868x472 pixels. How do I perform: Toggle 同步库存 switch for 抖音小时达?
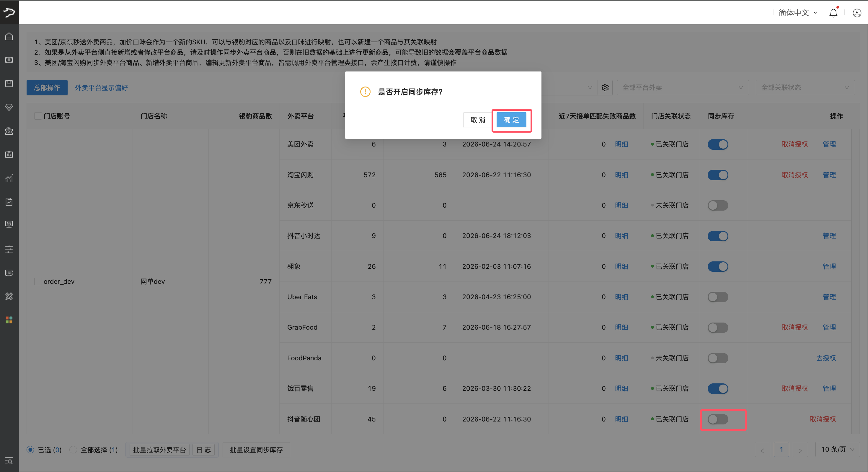point(718,236)
